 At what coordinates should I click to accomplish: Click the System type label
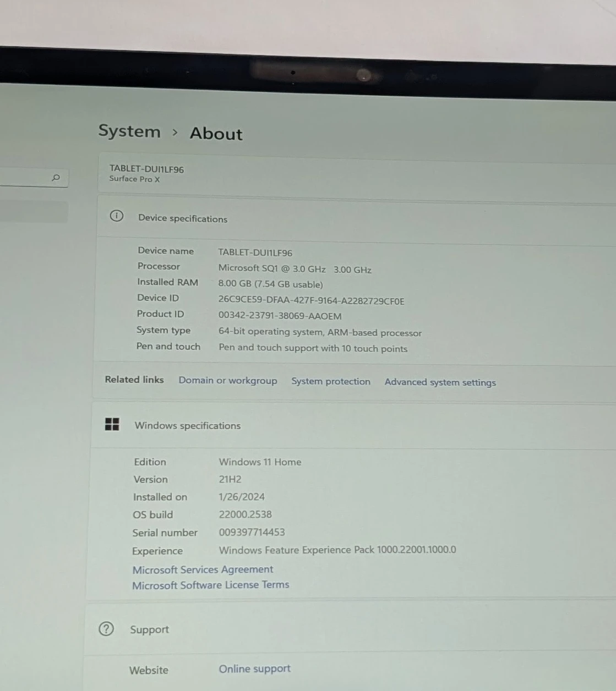pos(163,330)
